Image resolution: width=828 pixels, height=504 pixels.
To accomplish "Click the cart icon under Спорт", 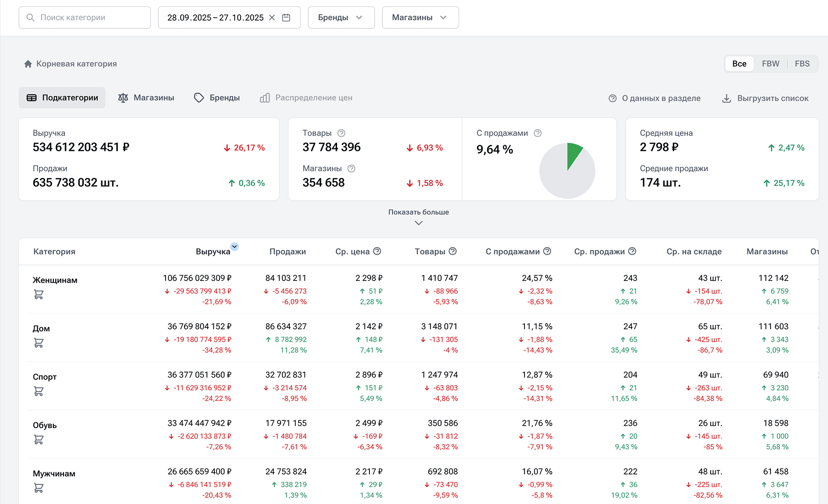I will (x=39, y=391).
